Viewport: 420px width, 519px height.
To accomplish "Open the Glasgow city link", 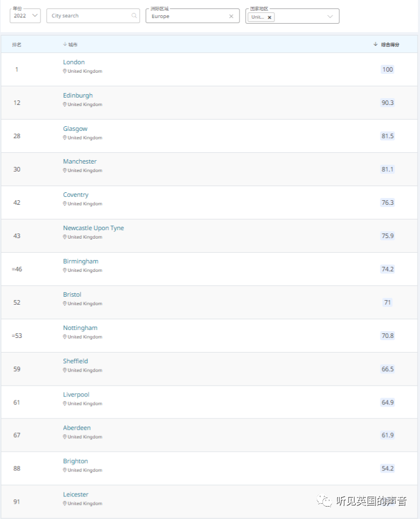I will click(x=75, y=129).
